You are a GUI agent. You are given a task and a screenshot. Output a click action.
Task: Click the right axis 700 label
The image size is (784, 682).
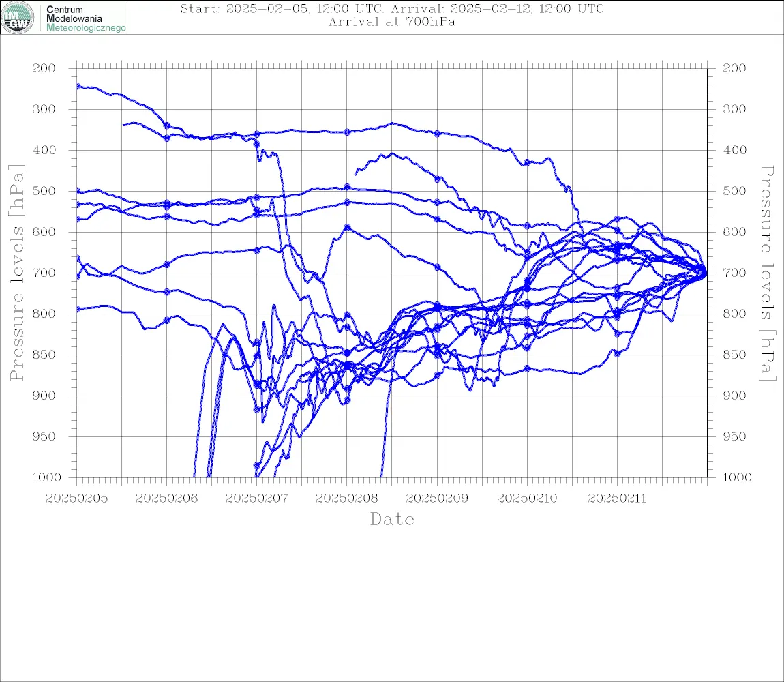(734, 273)
